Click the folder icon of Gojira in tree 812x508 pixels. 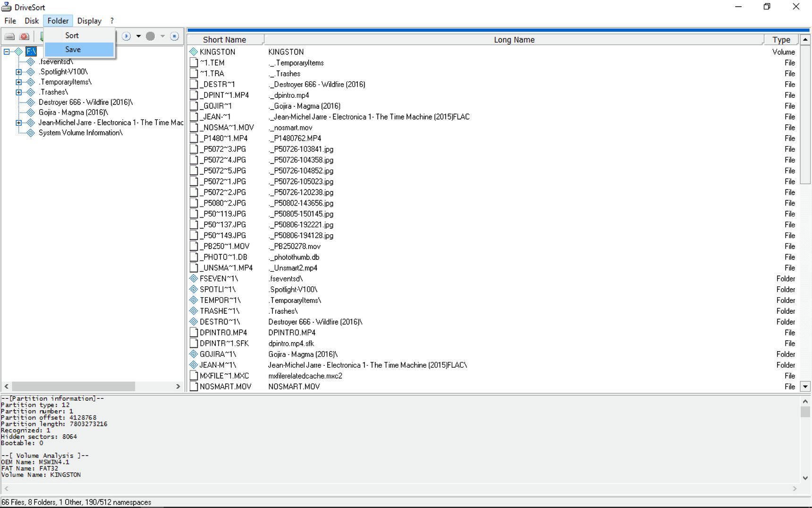(x=31, y=112)
